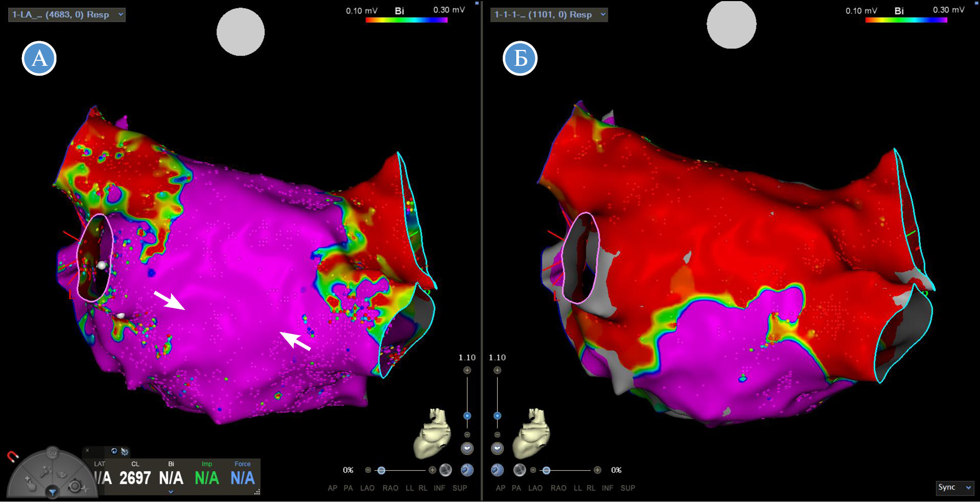Image resolution: width=980 pixels, height=502 pixels.
Task: Click the right panel transparency sphere icon
Action: click(519, 470)
